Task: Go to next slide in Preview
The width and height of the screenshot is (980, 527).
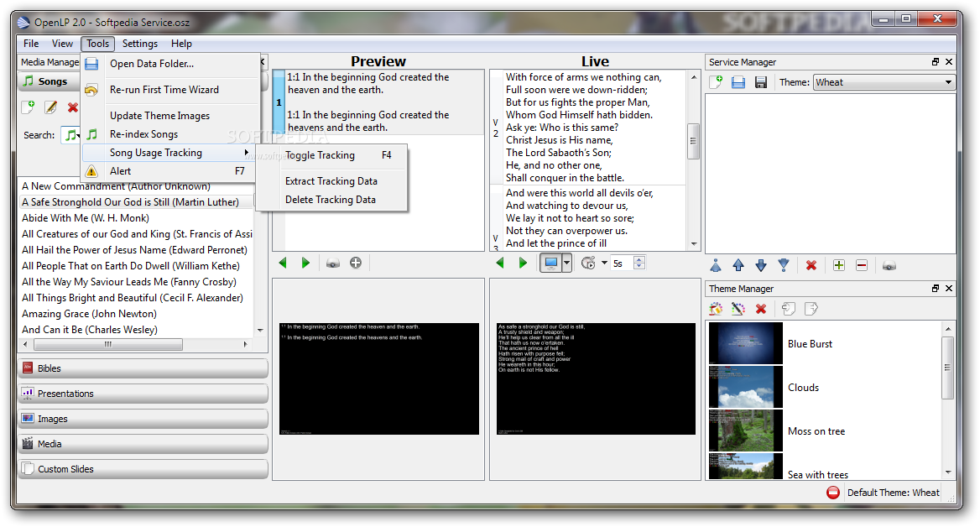Action: pos(305,263)
